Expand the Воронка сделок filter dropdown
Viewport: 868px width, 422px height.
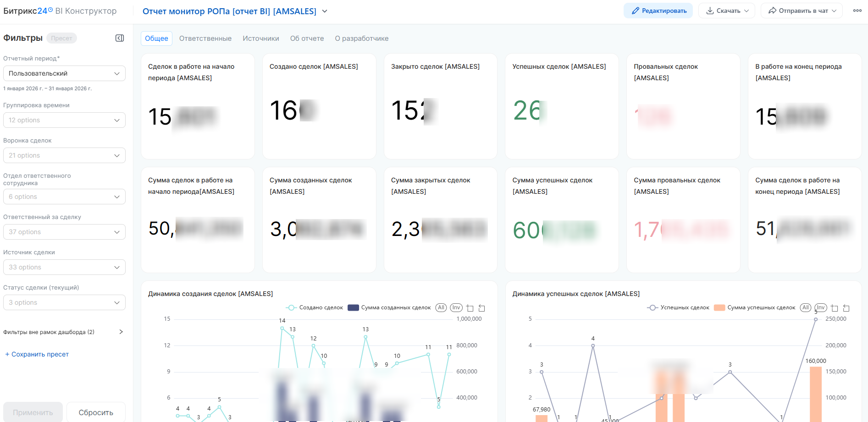tap(64, 155)
